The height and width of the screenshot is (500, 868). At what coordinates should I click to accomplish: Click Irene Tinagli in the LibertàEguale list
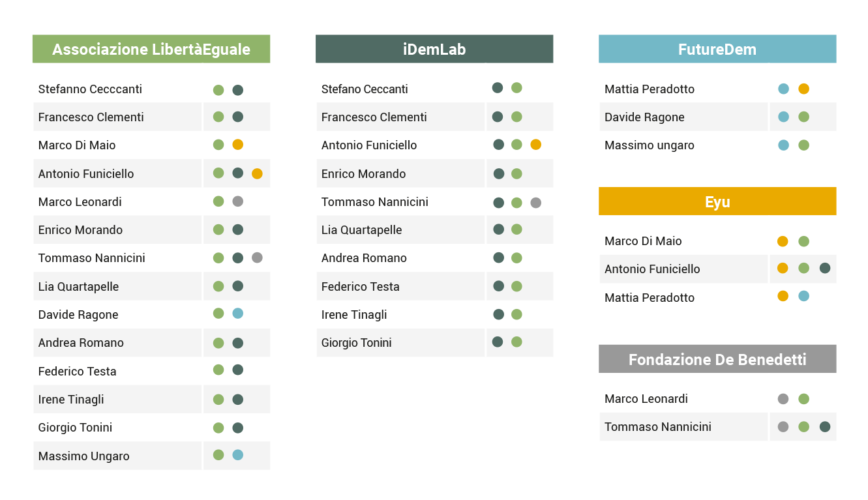point(71,400)
